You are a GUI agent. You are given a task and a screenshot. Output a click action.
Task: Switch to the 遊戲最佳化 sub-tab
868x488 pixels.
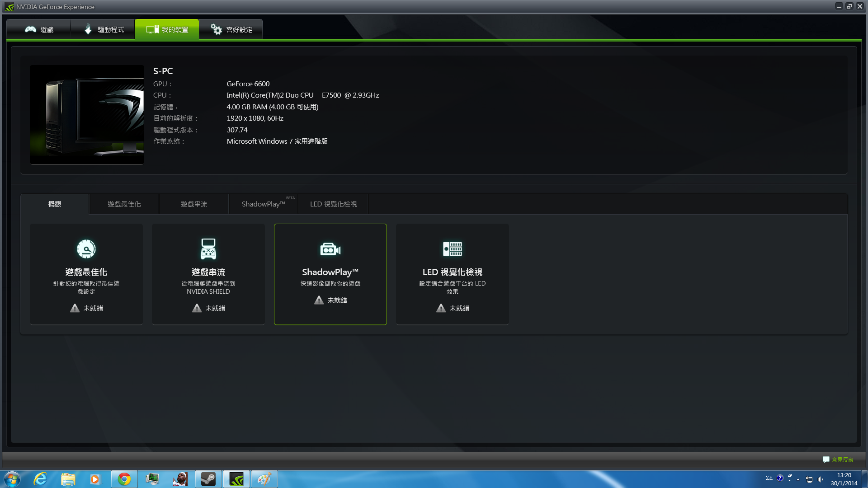[x=124, y=204]
